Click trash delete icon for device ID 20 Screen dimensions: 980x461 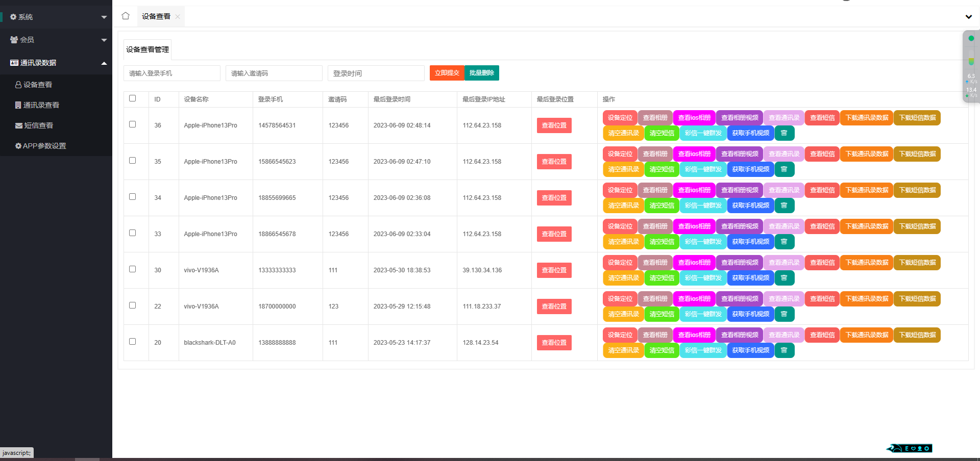(x=785, y=350)
